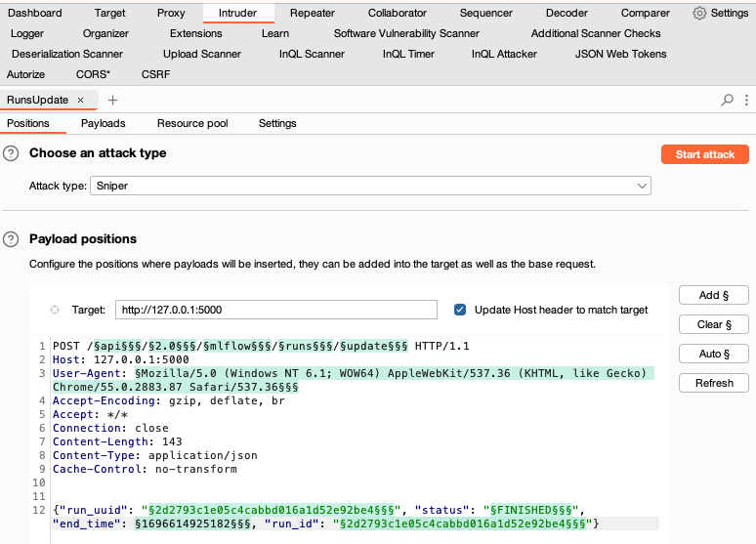Click the target crosshair icon
This screenshot has width=756, height=544.
pyautogui.click(x=55, y=310)
